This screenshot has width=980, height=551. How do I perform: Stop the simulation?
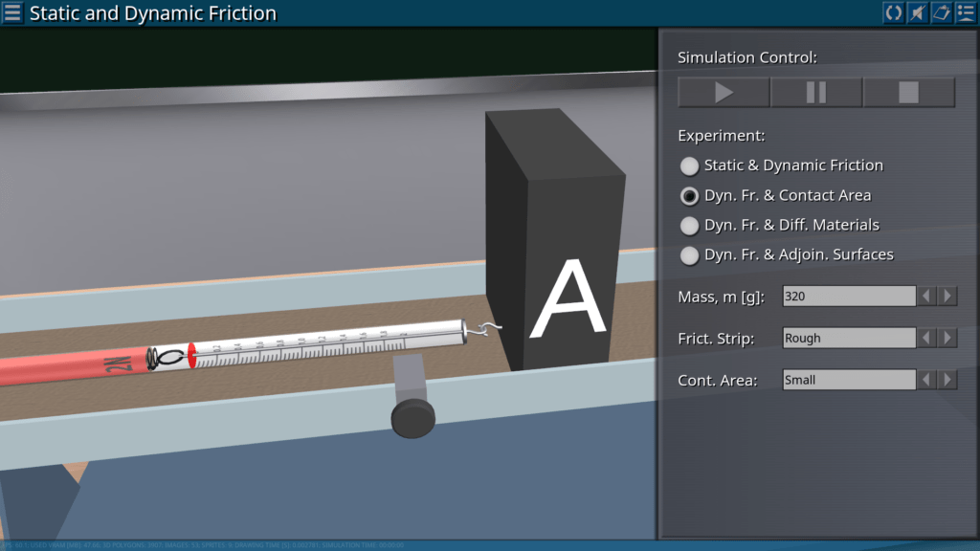[908, 92]
